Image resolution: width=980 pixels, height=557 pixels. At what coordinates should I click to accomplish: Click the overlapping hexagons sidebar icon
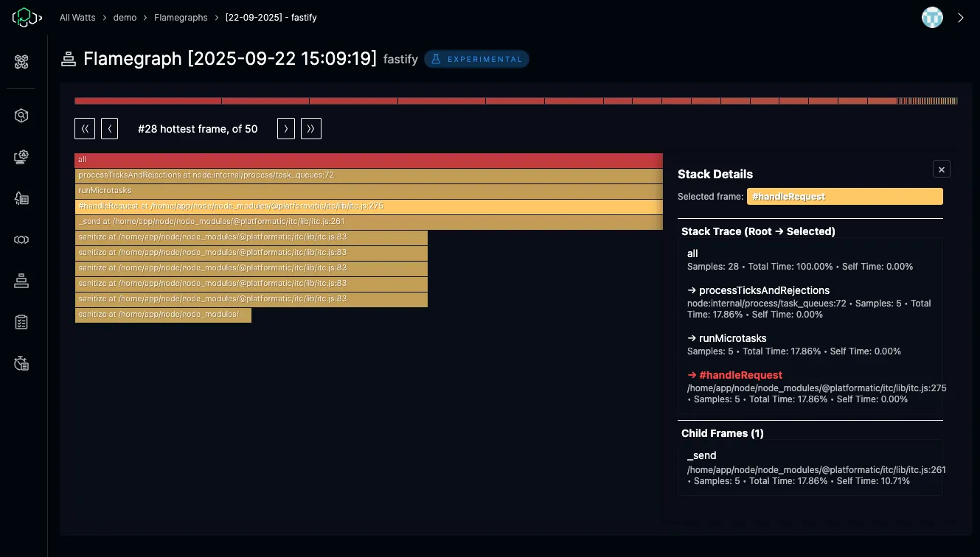(x=21, y=239)
